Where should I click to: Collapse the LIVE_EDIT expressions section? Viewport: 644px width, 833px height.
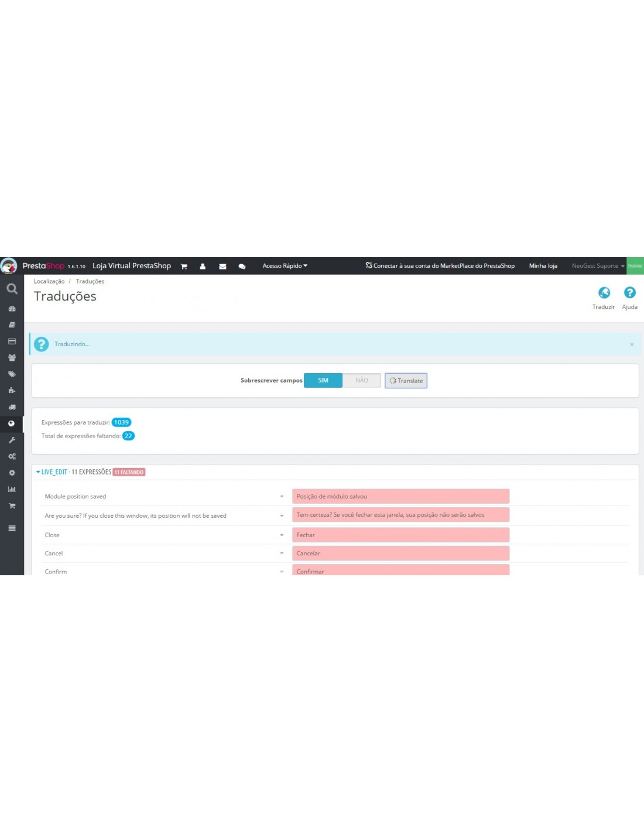[54, 472]
